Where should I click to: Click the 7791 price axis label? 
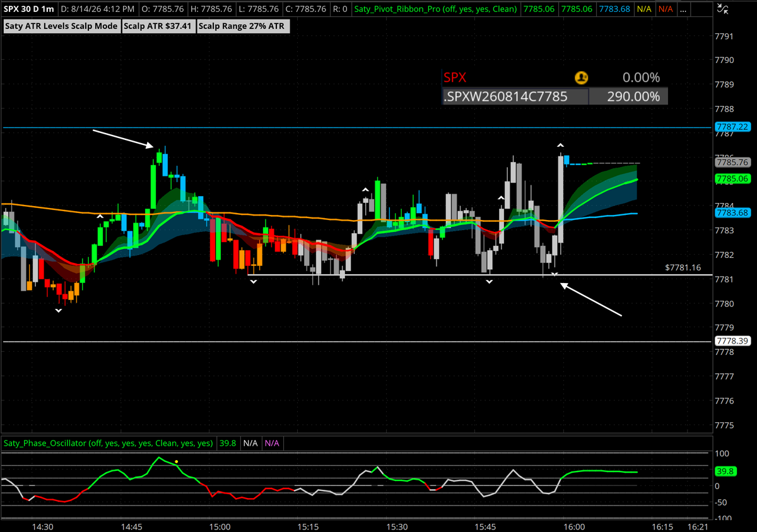click(725, 36)
